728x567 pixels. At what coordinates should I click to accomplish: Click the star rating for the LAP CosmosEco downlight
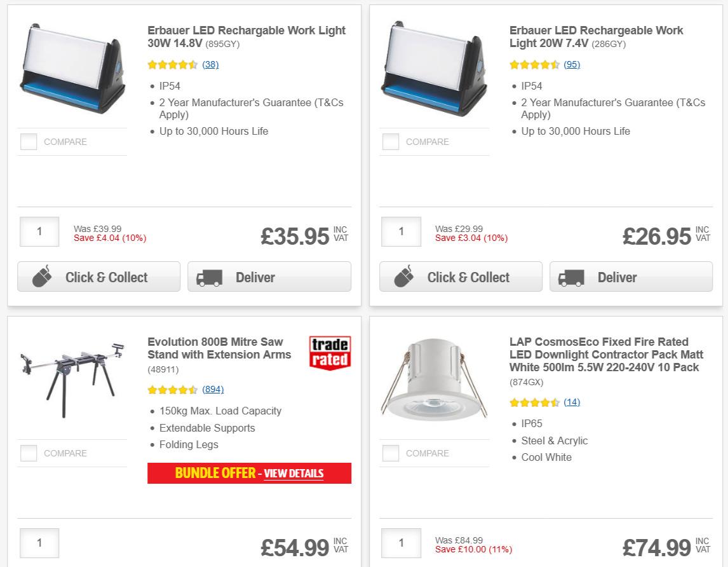point(534,402)
